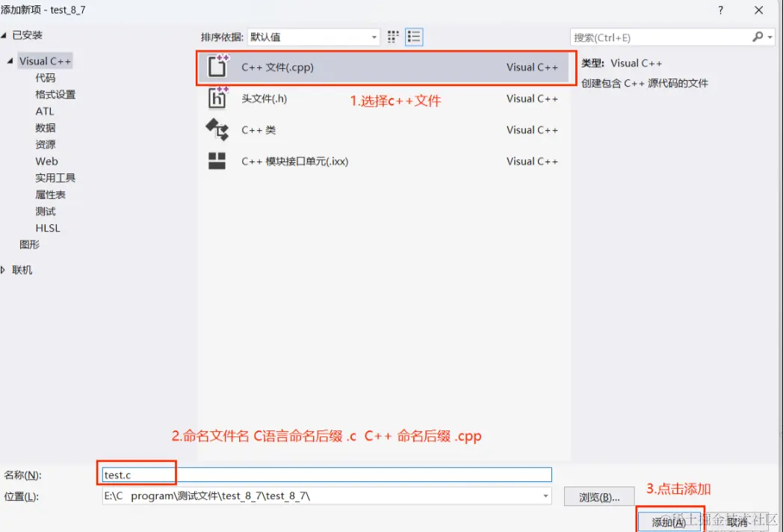This screenshot has width=783, height=532.
Task: Click the 浏览(B)... browse button
Action: click(599, 497)
